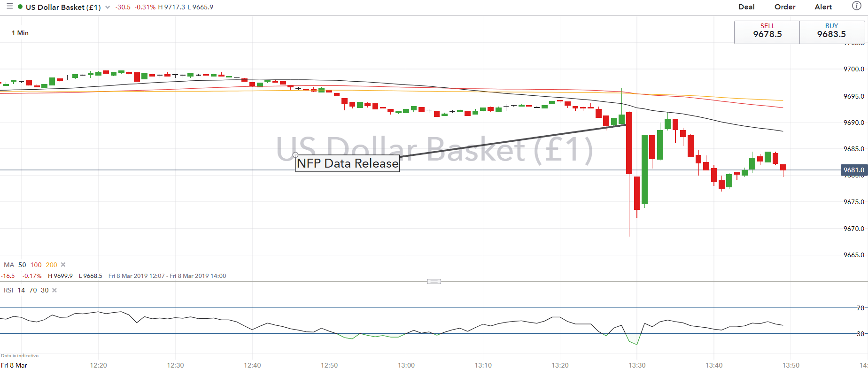Click the Data is indicative note
Screen dimensions: 868x369
click(x=20, y=356)
